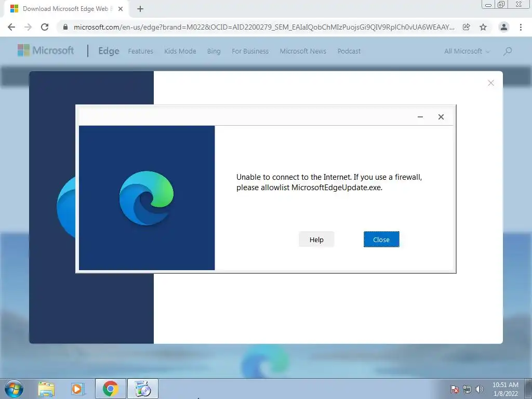Expand the All Microsoft dropdown
This screenshot has width=532, height=399.
click(x=467, y=51)
